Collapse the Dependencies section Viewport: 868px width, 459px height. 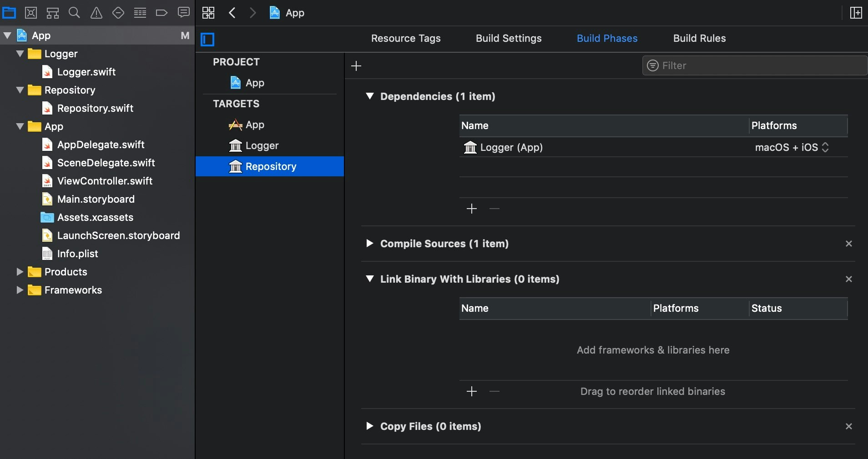coord(370,96)
